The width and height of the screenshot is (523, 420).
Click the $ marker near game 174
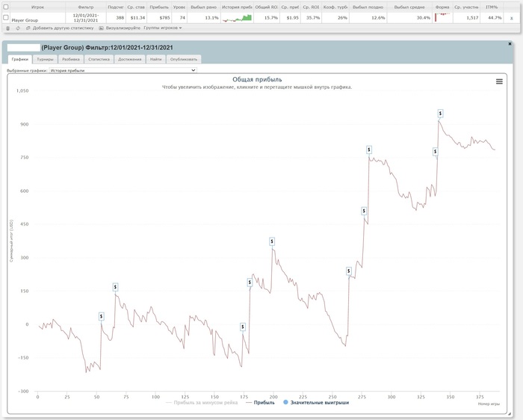pos(243,327)
